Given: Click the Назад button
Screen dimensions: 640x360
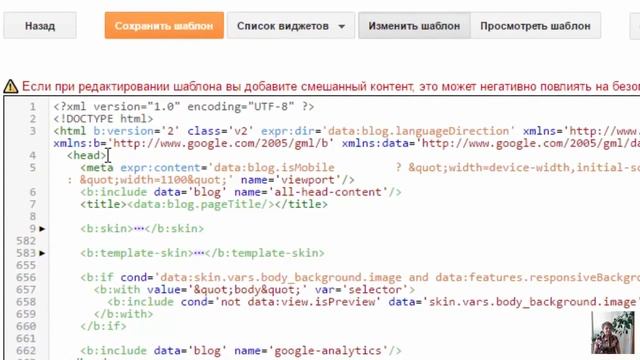Looking at the screenshot, I should (40, 26).
